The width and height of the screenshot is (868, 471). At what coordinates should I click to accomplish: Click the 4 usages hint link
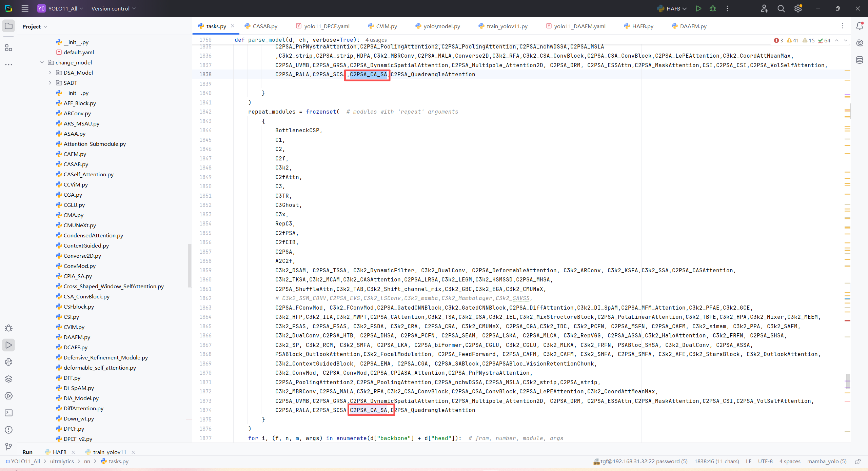[x=376, y=40]
